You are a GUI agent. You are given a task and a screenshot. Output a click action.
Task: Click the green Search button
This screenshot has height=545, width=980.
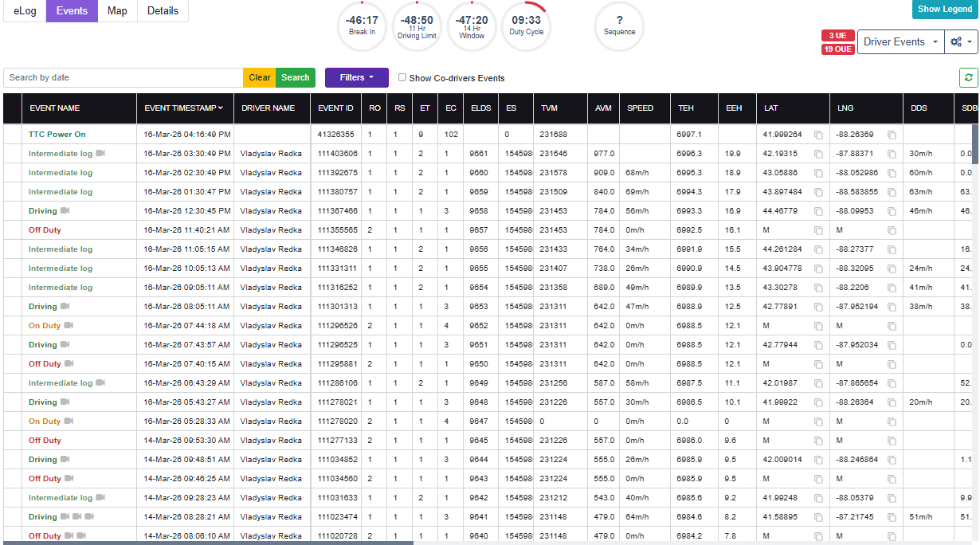[x=296, y=77]
